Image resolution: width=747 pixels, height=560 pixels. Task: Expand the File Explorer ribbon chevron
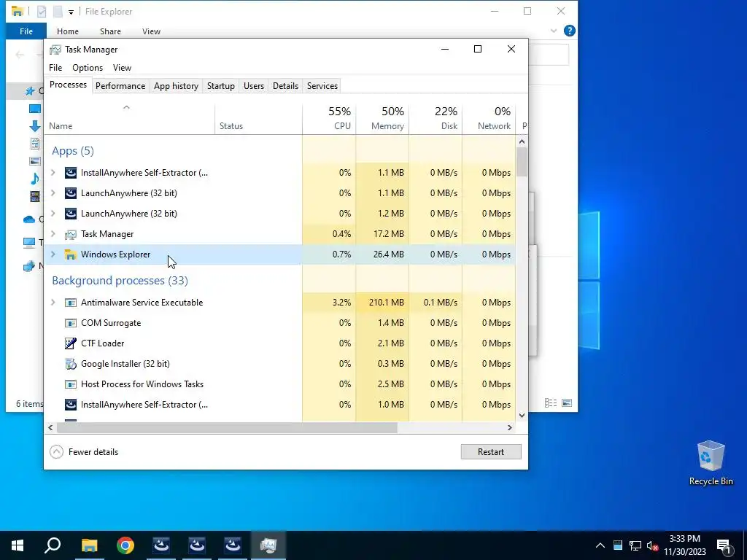click(x=554, y=31)
